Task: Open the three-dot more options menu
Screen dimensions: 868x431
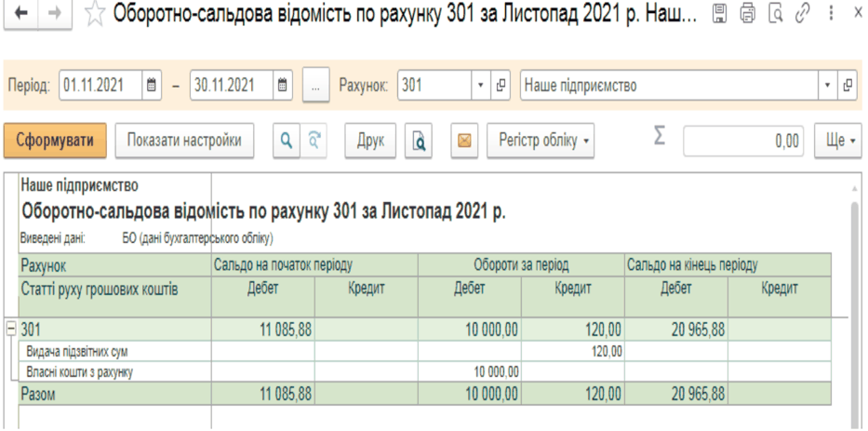Action: [x=831, y=13]
